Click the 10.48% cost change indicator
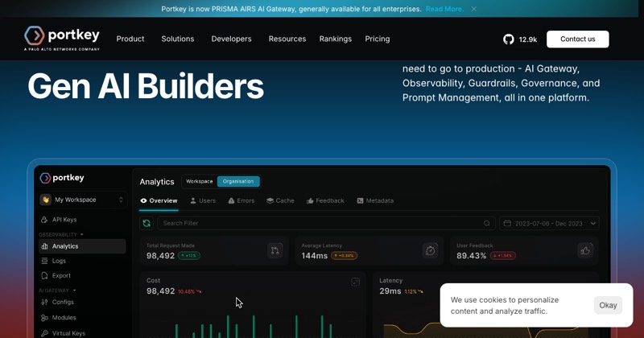 (x=189, y=291)
